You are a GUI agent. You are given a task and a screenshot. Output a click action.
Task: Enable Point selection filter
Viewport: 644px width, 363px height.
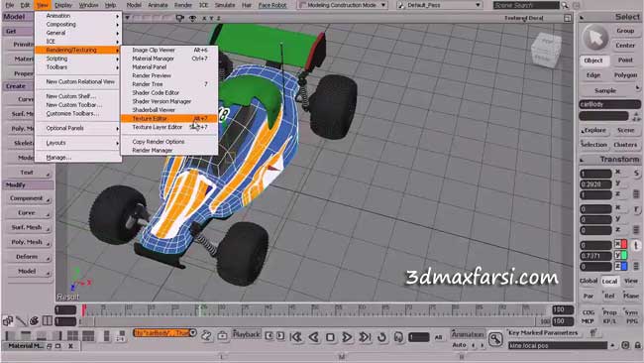tap(625, 60)
